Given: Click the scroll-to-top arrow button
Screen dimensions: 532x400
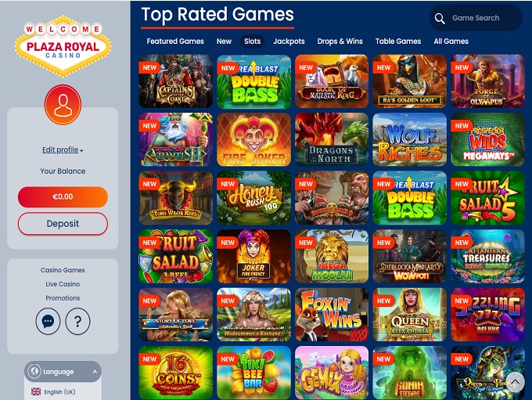Looking at the screenshot, I should (515, 382).
